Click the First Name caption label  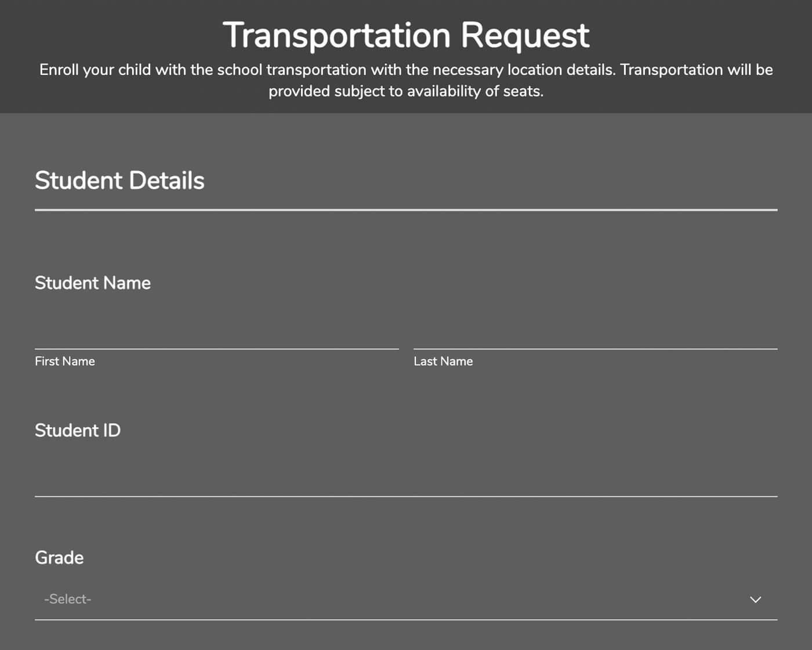point(64,361)
